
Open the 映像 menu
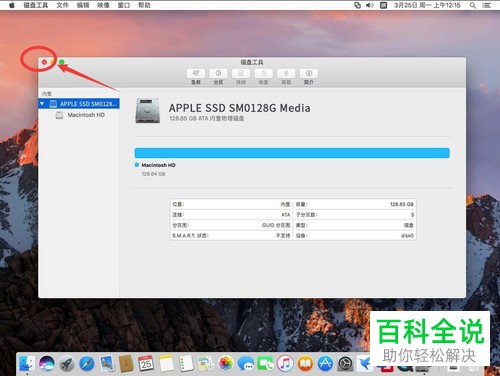click(103, 5)
